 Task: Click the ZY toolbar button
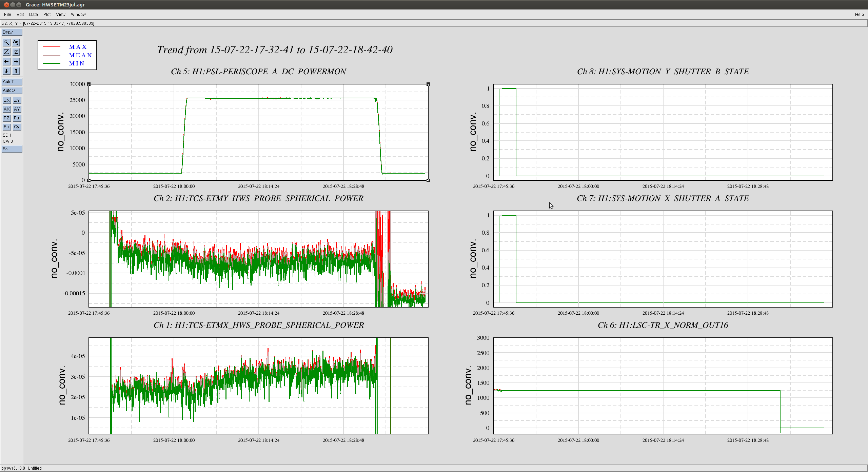click(x=17, y=100)
